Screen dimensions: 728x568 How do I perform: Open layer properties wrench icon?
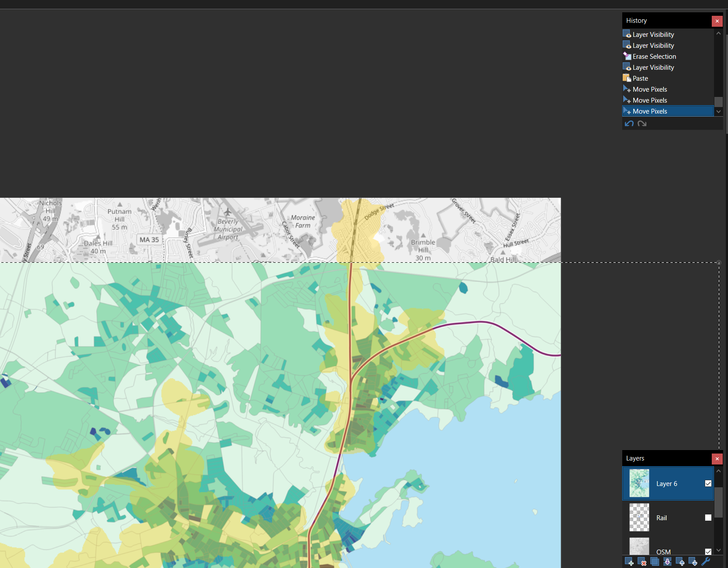click(x=706, y=562)
